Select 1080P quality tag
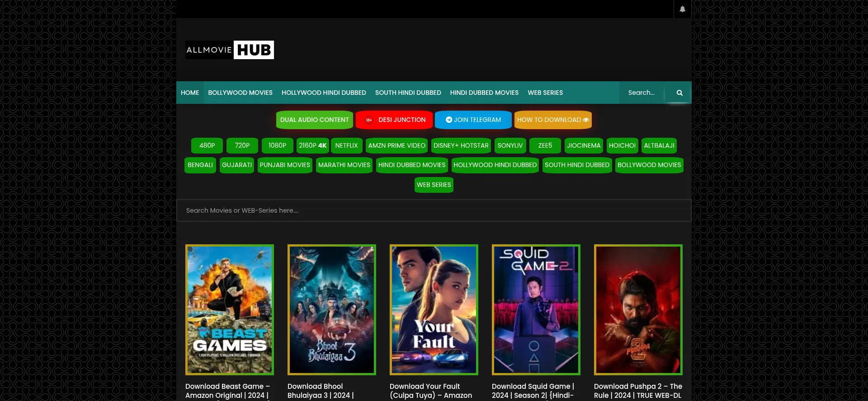868x401 pixels. (278, 145)
